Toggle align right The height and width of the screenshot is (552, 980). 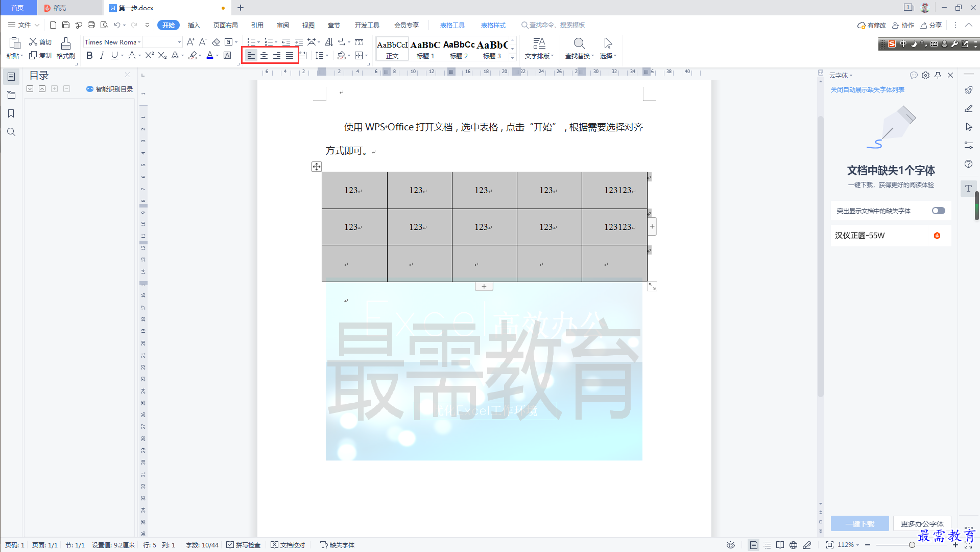[277, 55]
